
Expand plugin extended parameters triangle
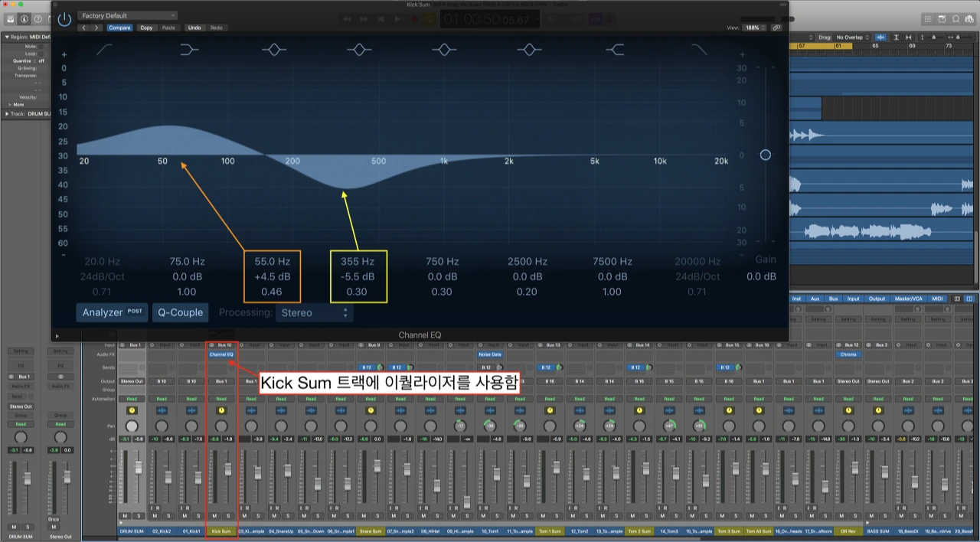click(x=57, y=335)
